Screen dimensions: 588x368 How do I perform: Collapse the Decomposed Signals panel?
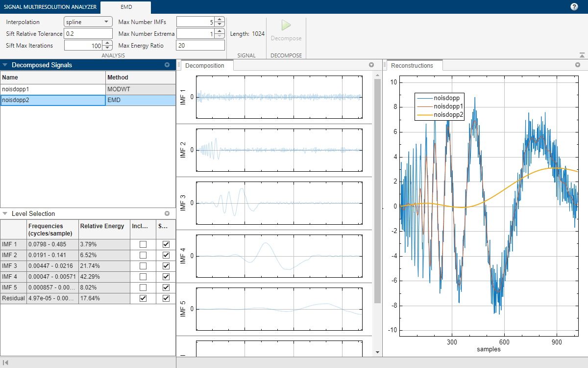(x=5, y=65)
